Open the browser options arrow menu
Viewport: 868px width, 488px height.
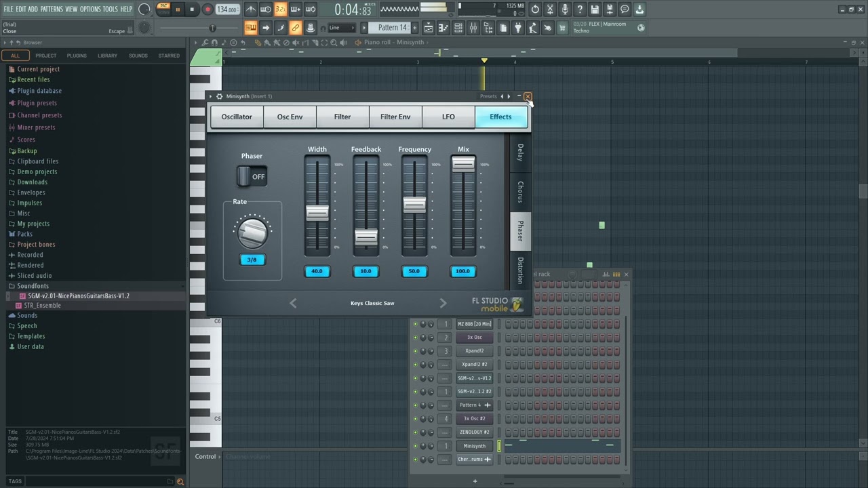(x=5, y=43)
